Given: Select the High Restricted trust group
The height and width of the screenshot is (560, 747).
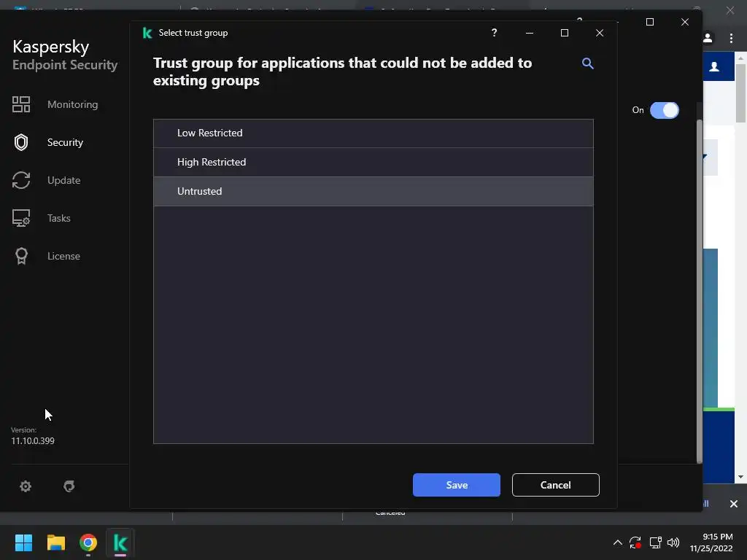Looking at the screenshot, I should coord(373,162).
